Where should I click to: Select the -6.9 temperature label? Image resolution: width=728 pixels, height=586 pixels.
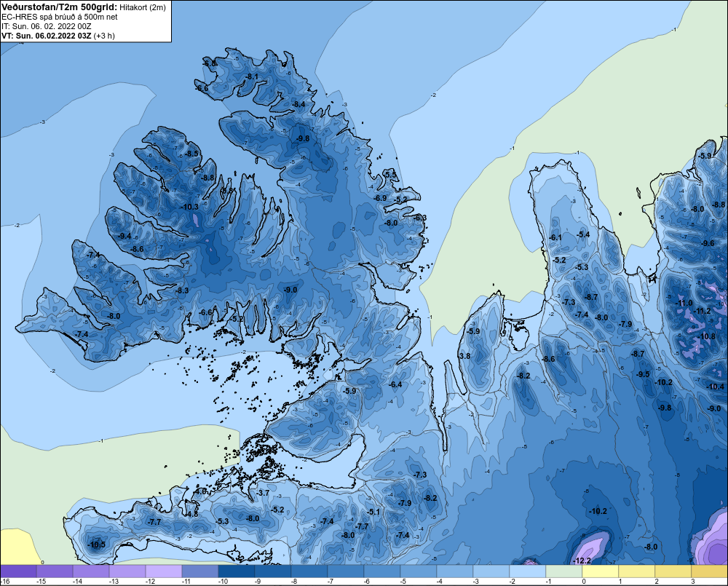(x=380, y=198)
